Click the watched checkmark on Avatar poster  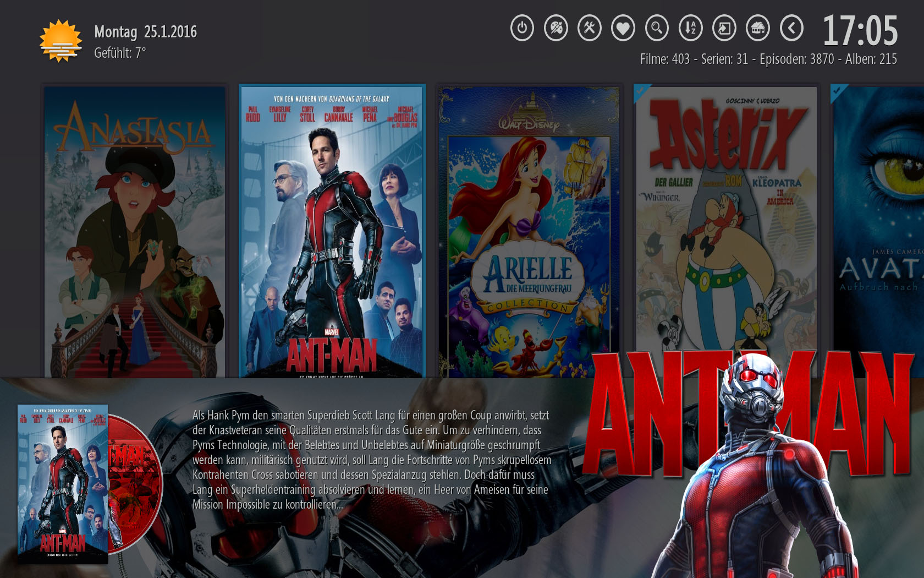pyautogui.click(x=838, y=92)
